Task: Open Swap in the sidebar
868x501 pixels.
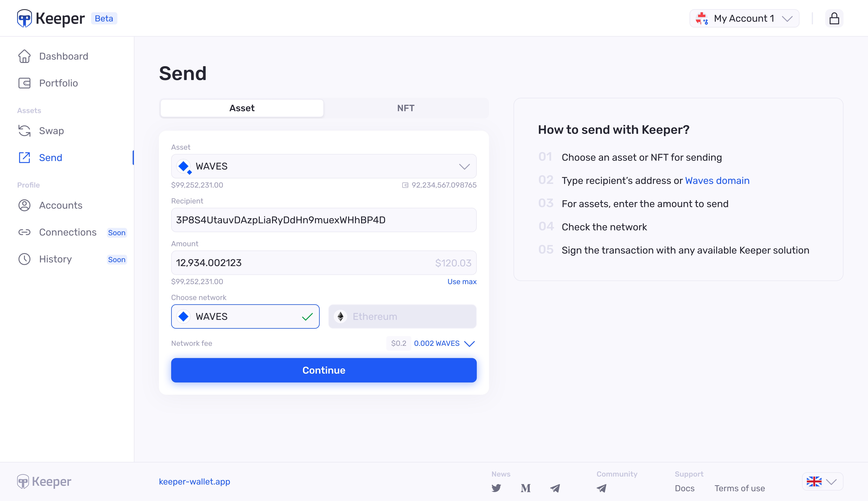Action: coord(52,131)
